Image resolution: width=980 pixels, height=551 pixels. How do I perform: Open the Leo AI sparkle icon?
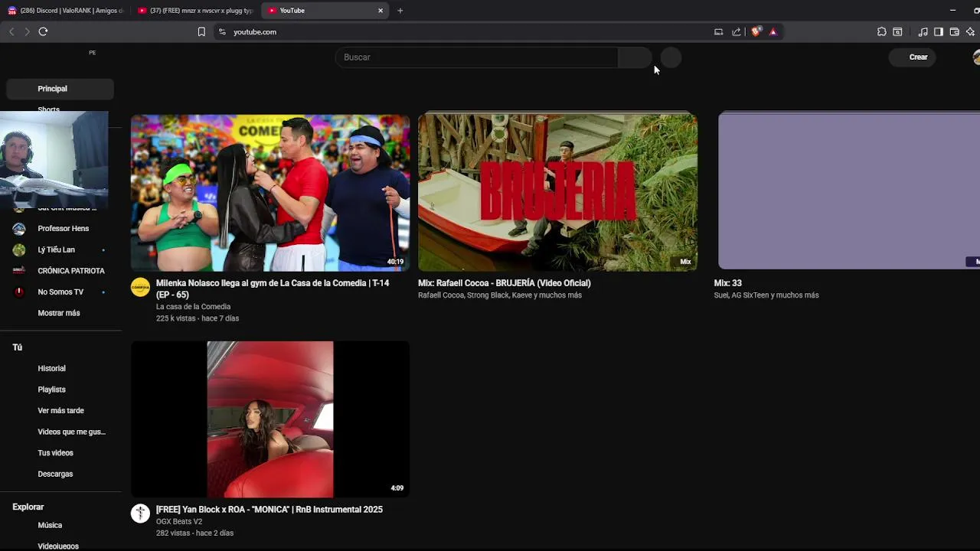(x=971, y=31)
